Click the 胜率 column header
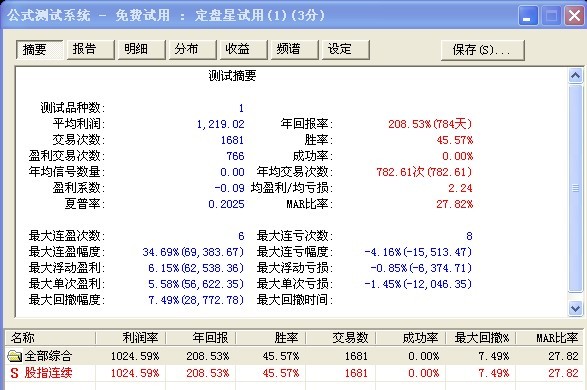This screenshot has height=390, width=587. tap(271, 338)
